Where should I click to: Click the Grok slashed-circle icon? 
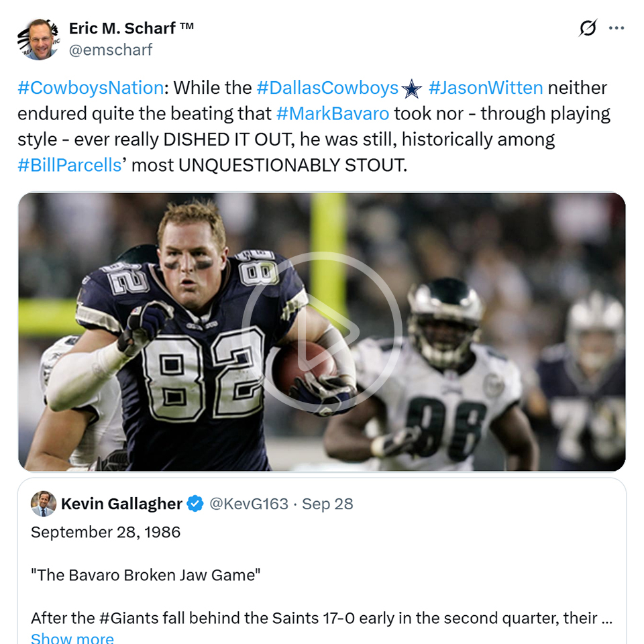tap(588, 28)
